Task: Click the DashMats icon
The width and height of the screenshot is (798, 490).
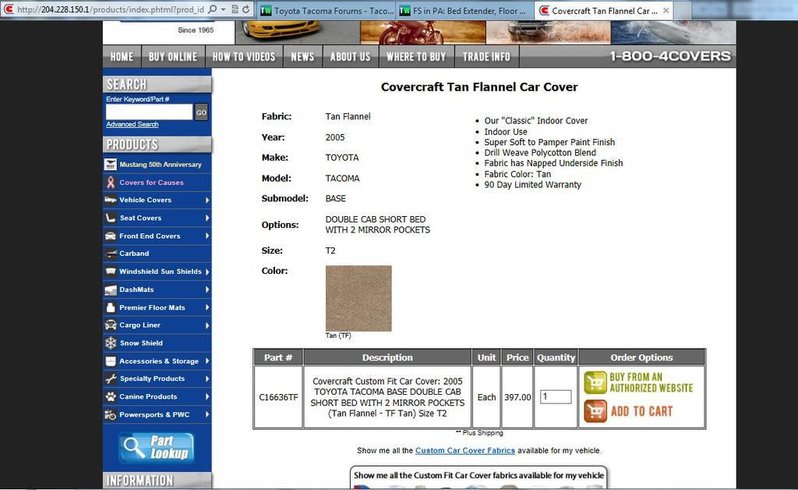Action: pyautogui.click(x=110, y=290)
